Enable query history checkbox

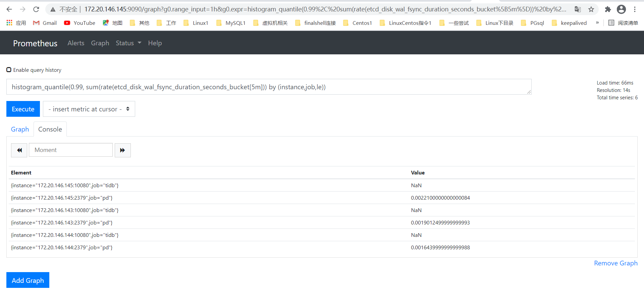click(x=9, y=70)
